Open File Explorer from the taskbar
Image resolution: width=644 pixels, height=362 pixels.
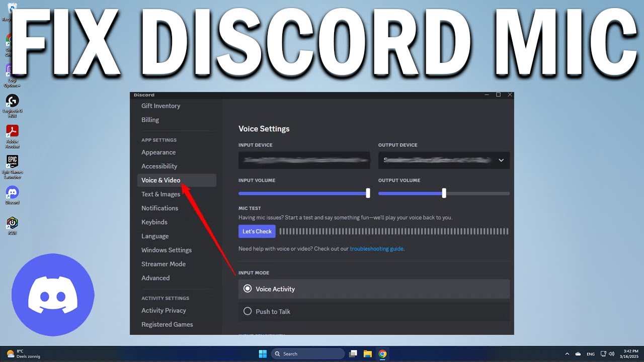click(x=368, y=354)
